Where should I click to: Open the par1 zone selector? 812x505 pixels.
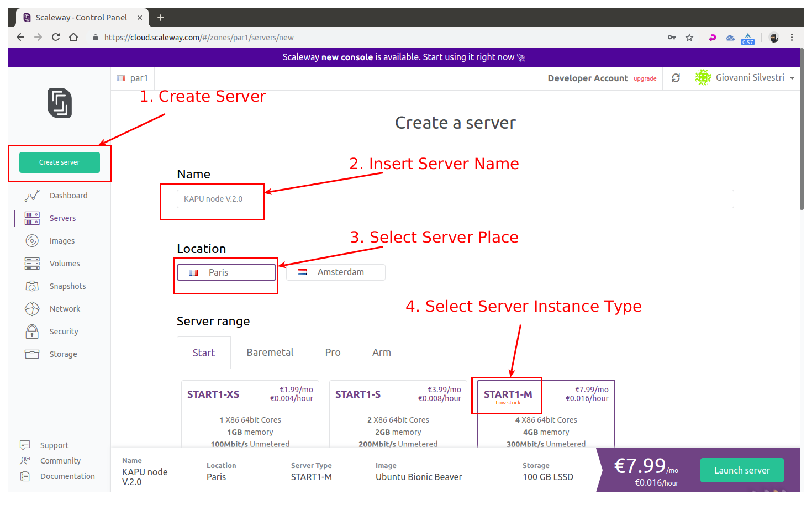[133, 78]
